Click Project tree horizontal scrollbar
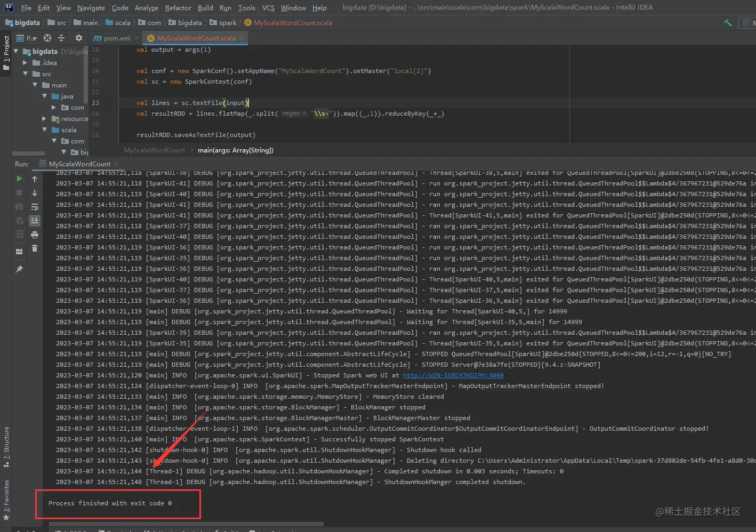756x532 pixels. click(29, 154)
